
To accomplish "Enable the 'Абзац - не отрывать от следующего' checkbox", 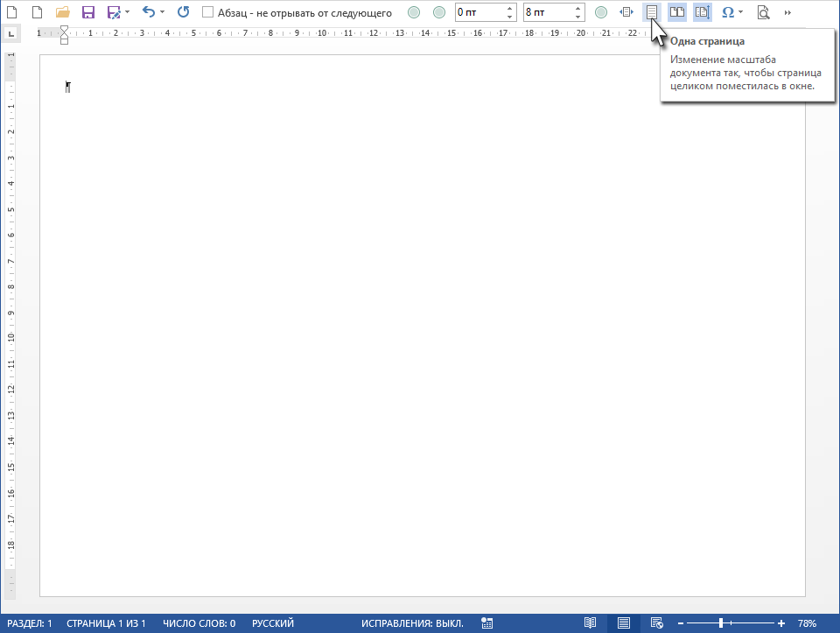I will [x=208, y=11].
